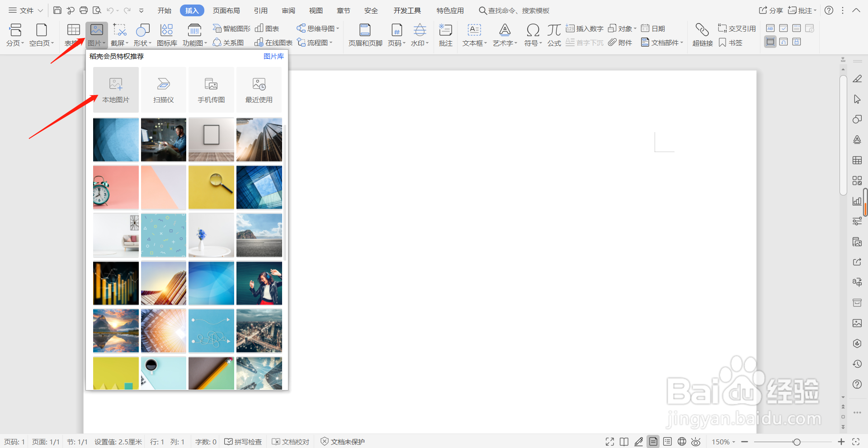Image resolution: width=868 pixels, height=448 pixels.
Task: Open the 思维导图 dropdown
Action: coord(318,29)
